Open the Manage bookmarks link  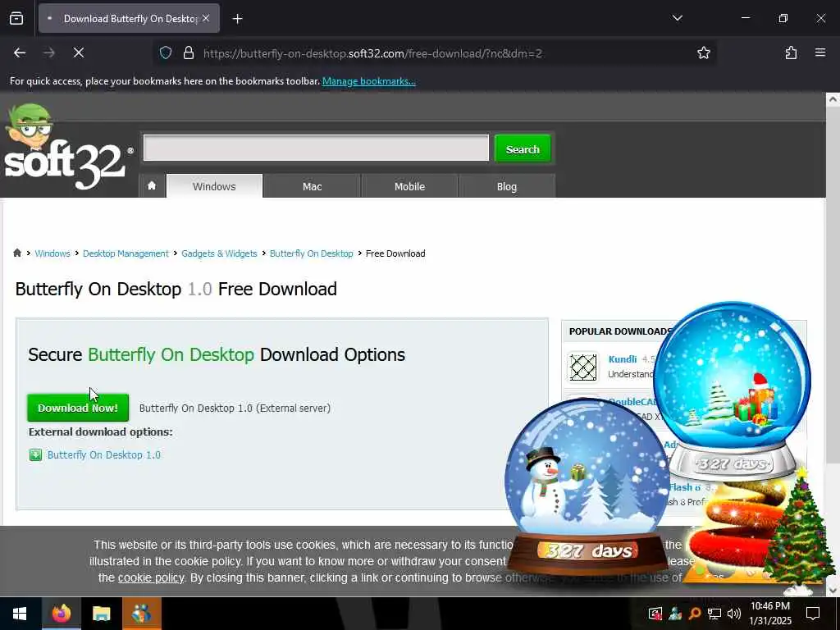click(368, 81)
